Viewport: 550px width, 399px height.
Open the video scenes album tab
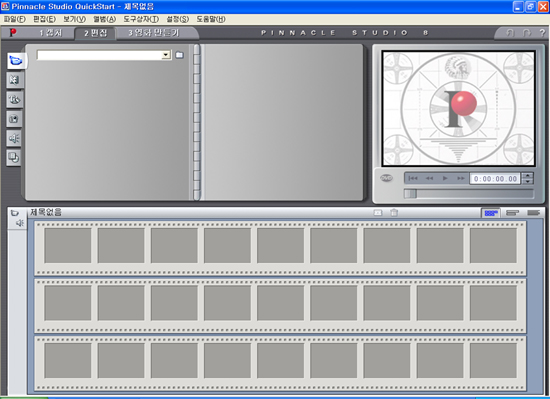coord(16,61)
